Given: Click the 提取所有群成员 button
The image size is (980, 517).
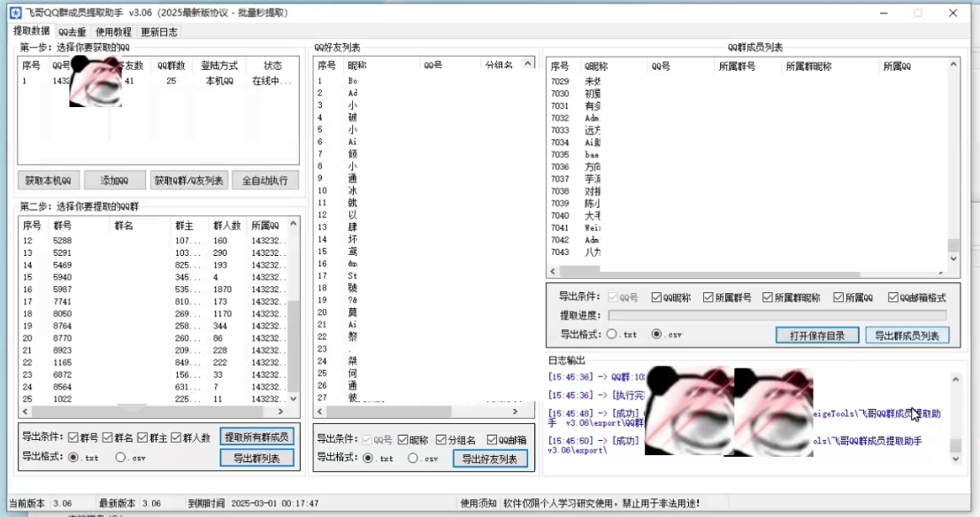Looking at the screenshot, I should 256,437.
